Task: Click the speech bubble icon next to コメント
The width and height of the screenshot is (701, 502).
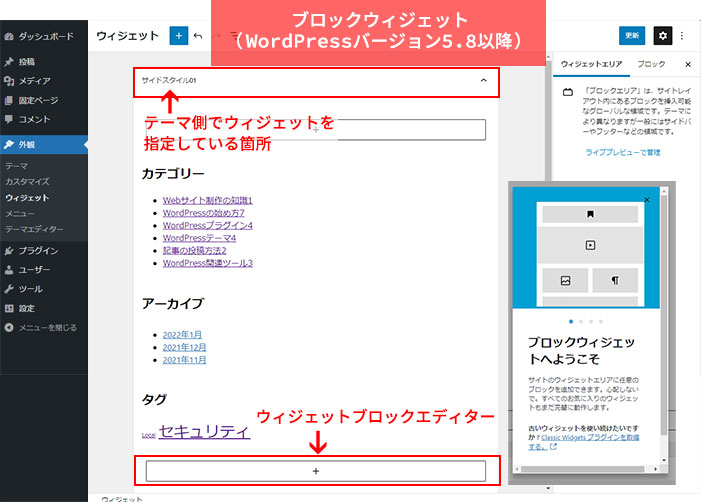Action: 9,119
